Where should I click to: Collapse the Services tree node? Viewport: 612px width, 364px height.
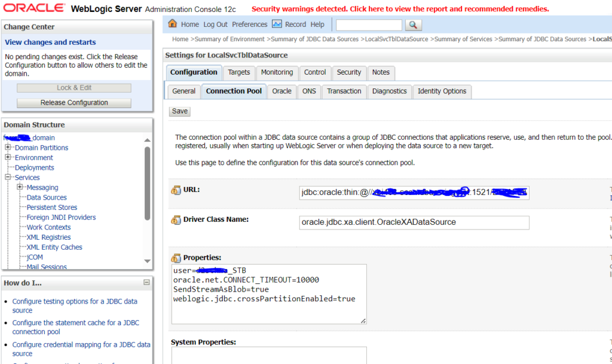8,177
